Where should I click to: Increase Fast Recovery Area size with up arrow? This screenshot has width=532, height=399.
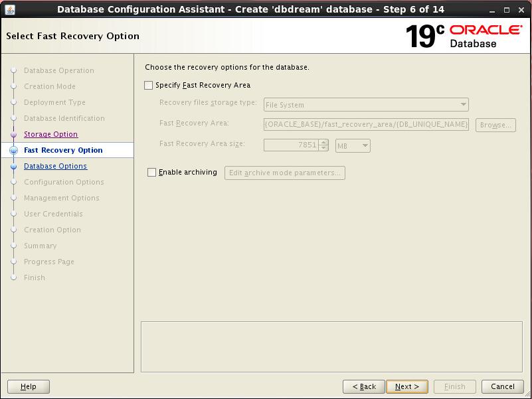(x=323, y=142)
